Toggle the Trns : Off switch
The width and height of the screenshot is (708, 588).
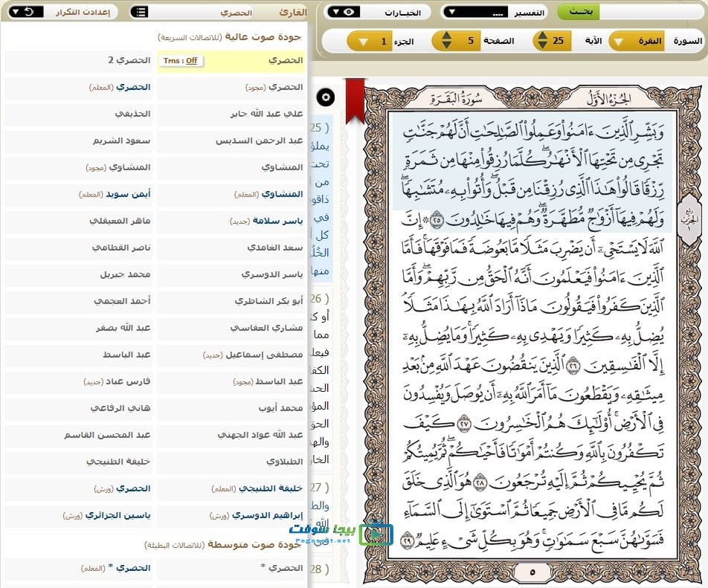tap(181, 61)
